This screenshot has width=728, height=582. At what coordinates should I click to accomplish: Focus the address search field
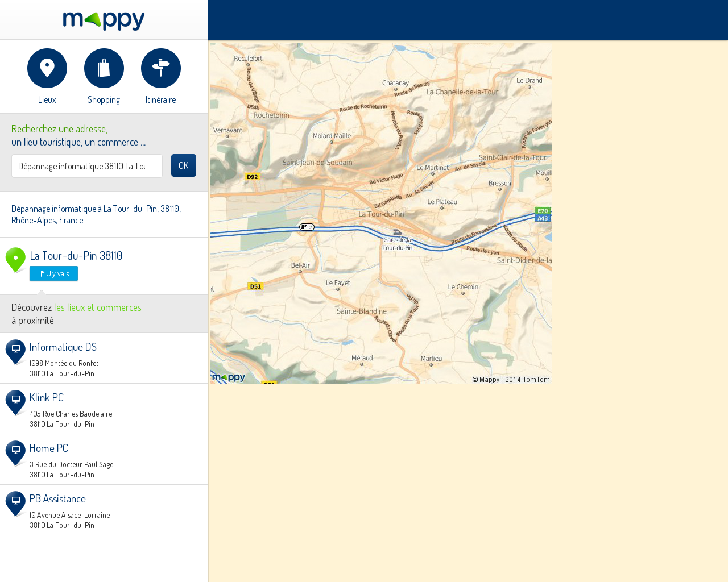87,166
